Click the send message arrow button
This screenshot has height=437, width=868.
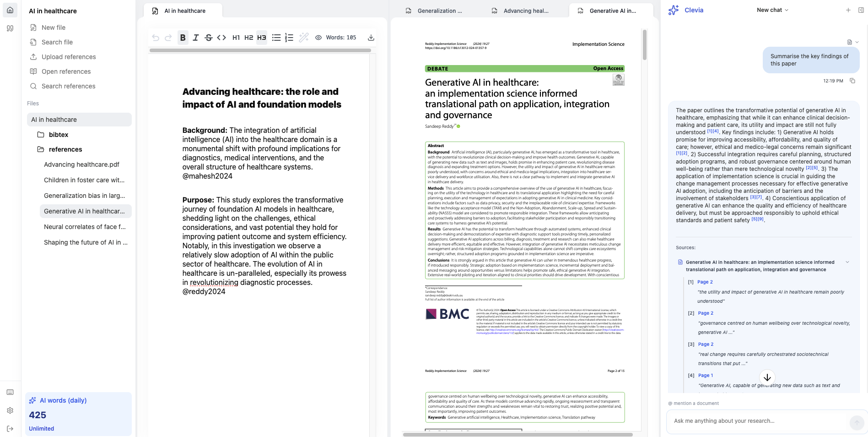[857, 423]
